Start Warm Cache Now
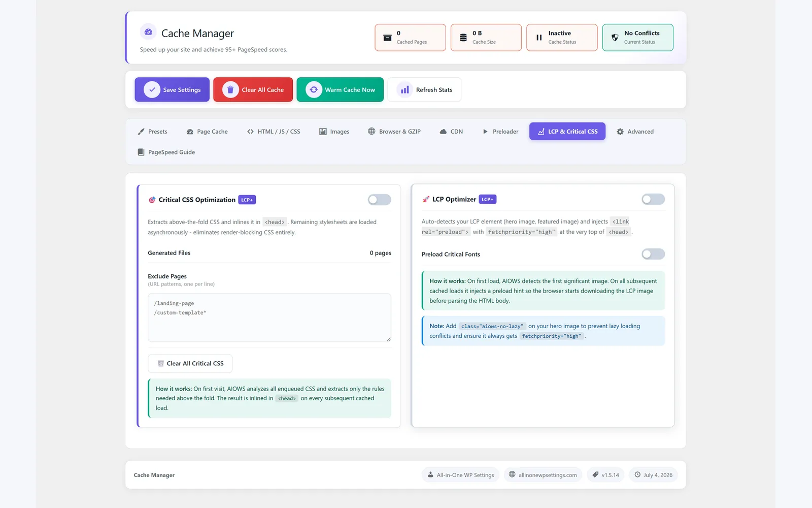 click(340, 89)
